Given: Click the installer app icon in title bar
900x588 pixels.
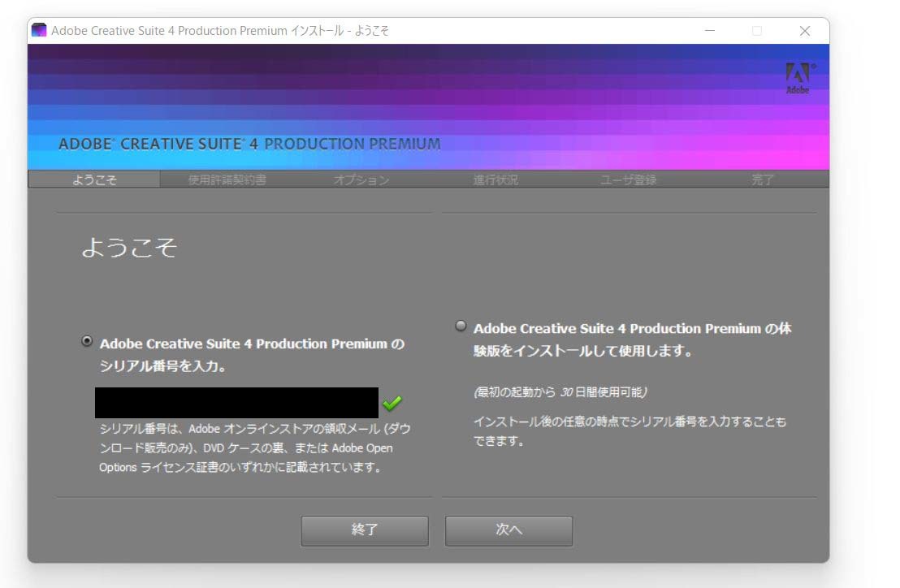Looking at the screenshot, I should click(x=39, y=30).
